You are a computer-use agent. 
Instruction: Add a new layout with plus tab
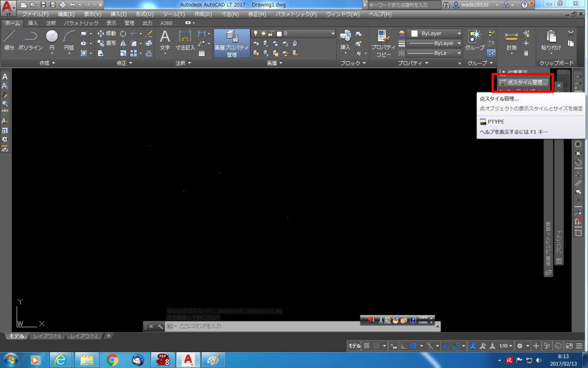[x=108, y=336]
